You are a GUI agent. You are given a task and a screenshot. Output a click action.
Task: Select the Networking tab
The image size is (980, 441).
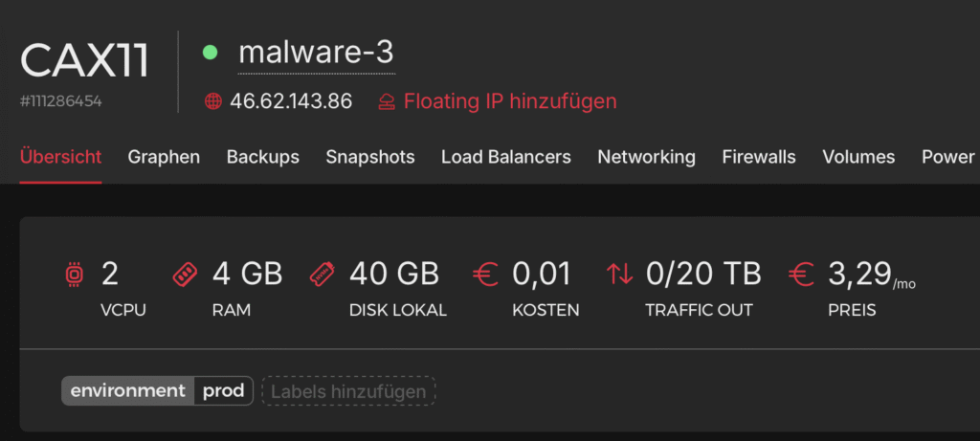click(646, 157)
